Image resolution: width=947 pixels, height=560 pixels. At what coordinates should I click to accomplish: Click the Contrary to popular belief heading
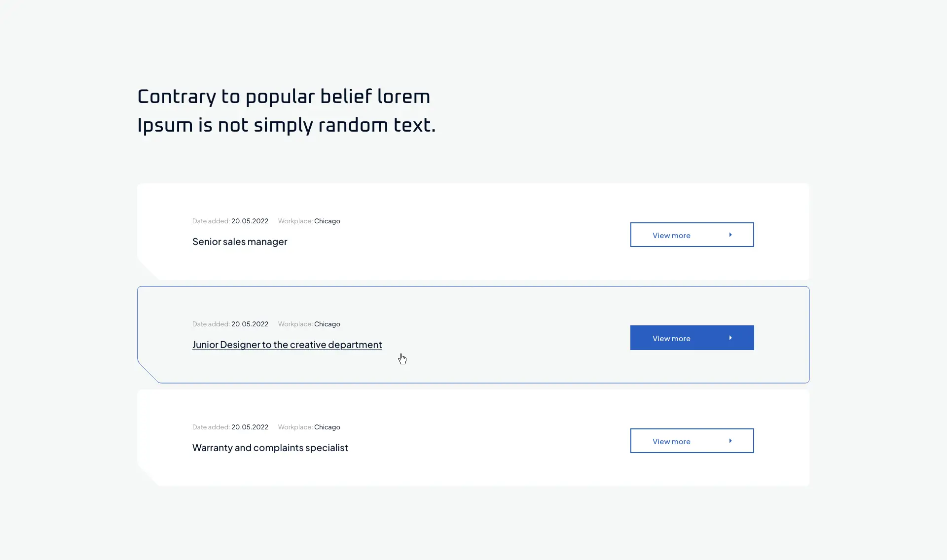287,111
